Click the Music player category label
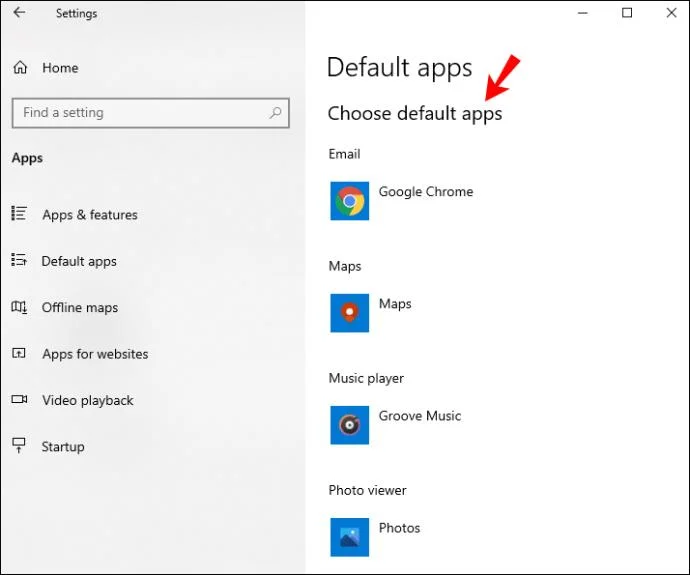The image size is (690, 575). click(x=366, y=378)
